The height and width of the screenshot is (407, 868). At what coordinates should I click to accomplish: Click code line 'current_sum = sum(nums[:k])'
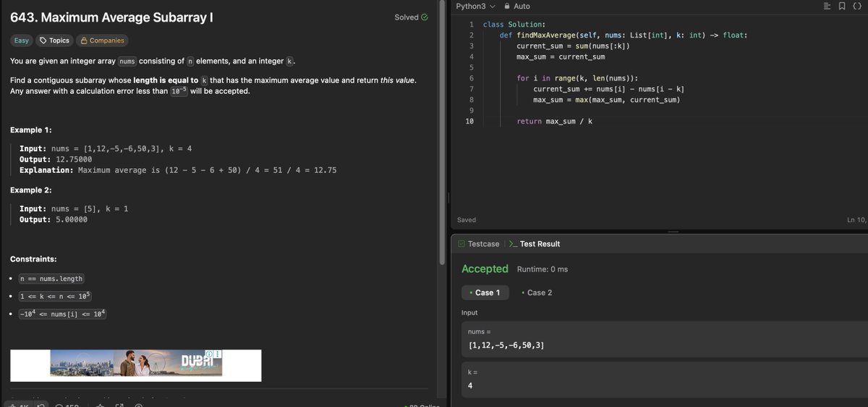click(573, 46)
